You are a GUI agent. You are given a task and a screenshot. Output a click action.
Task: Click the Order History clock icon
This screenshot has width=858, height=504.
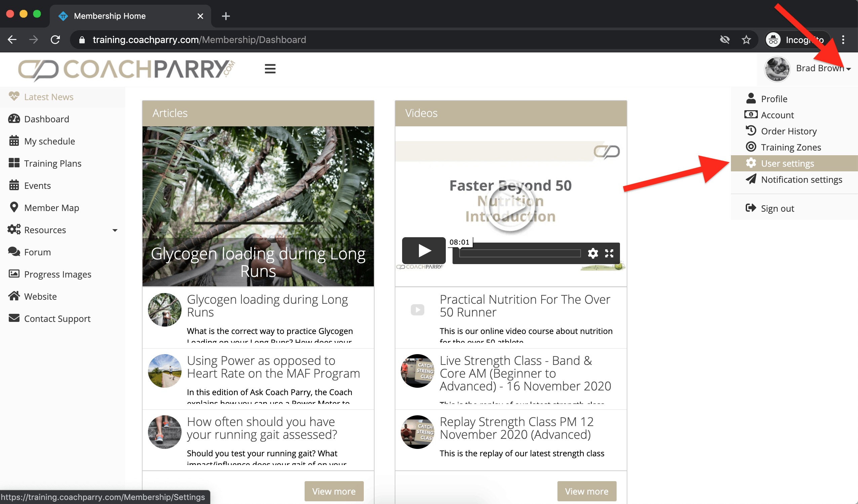tap(751, 131)
